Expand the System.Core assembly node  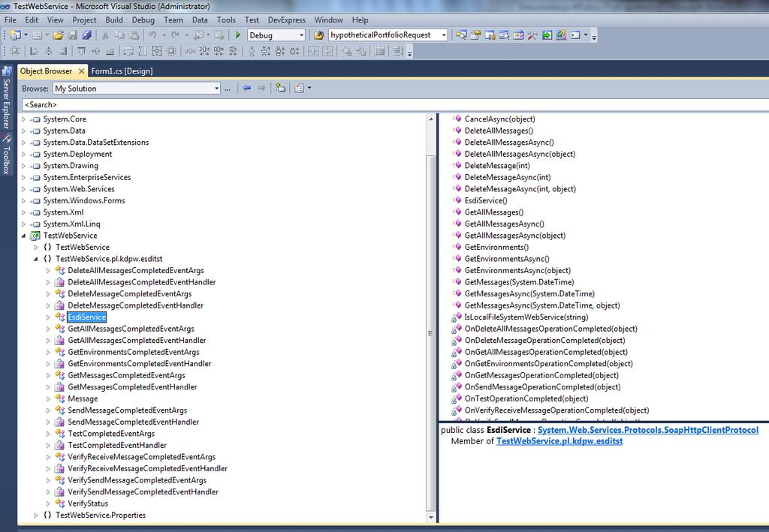tap(23, 119)
